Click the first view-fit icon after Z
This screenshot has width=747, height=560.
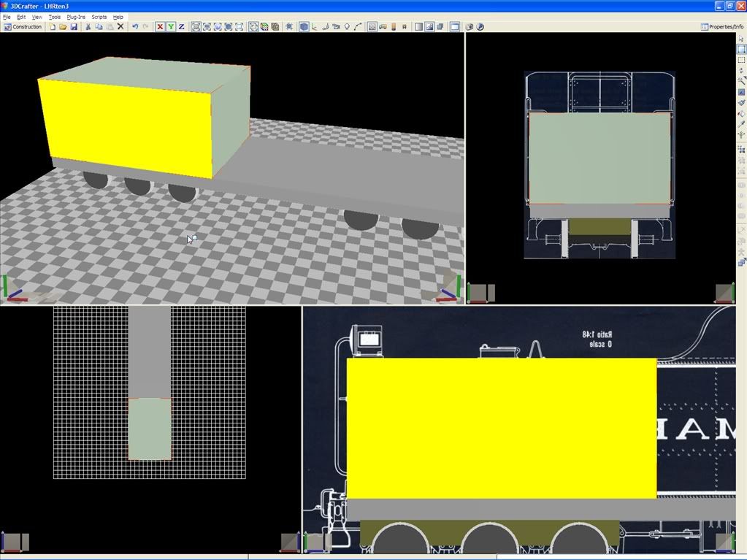196,27
